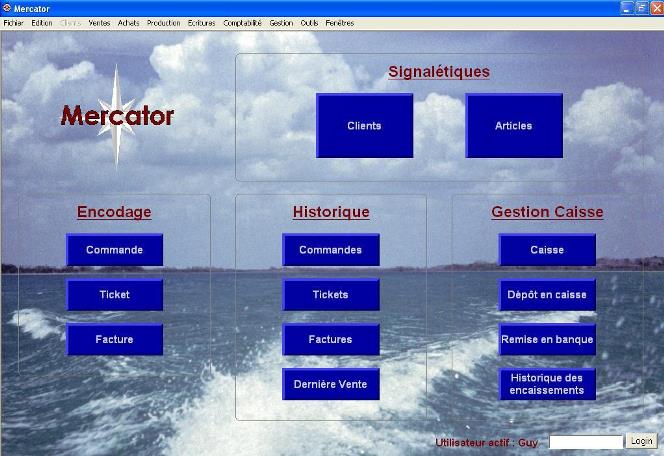Open the Articles signalétique button
Image resolution: width=664 pixels, height=456 pixels.
click(x=514, y=126)
